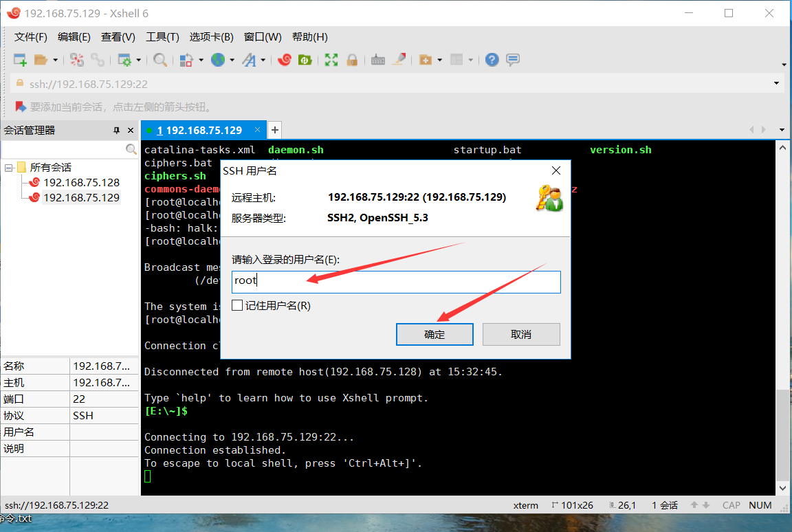The width and height of the screenshot is (792, 532).
Task: Click the red bookmark add-session icon
Action: coord(20,107)
